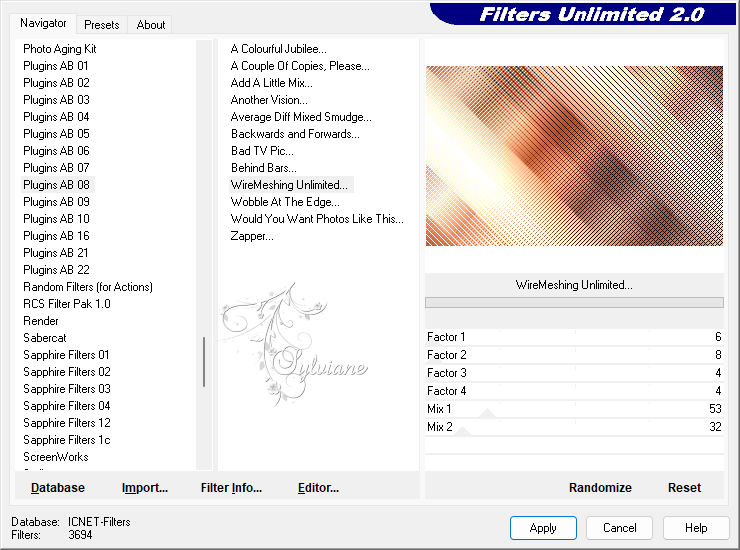
Task: Click the Mix 2 slider handle
Action: (463, 431)
